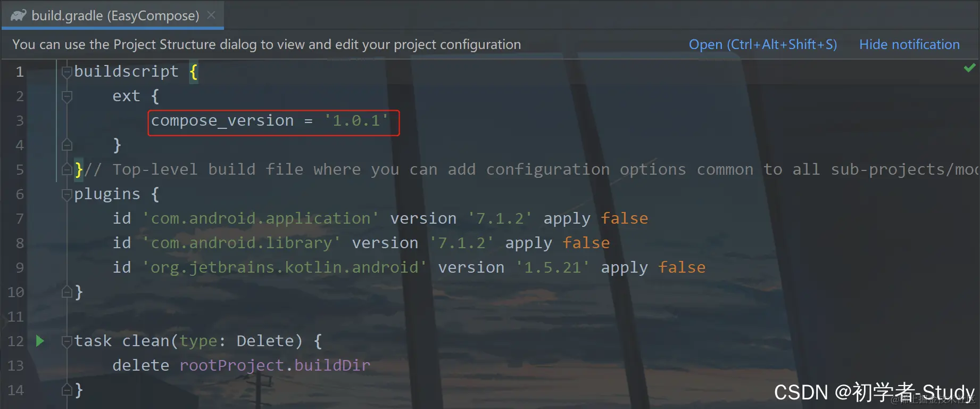Image resolution: width=980 pixels, height=409 pixels.
Task: Click the 'com.android.library' plugin string
Action: [x=241, y=243]
